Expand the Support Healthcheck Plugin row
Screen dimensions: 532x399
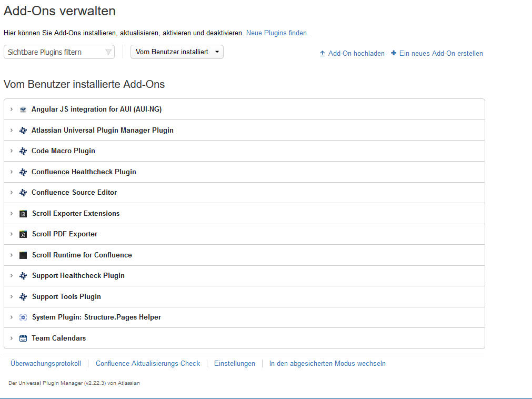[x=12, y=275]
